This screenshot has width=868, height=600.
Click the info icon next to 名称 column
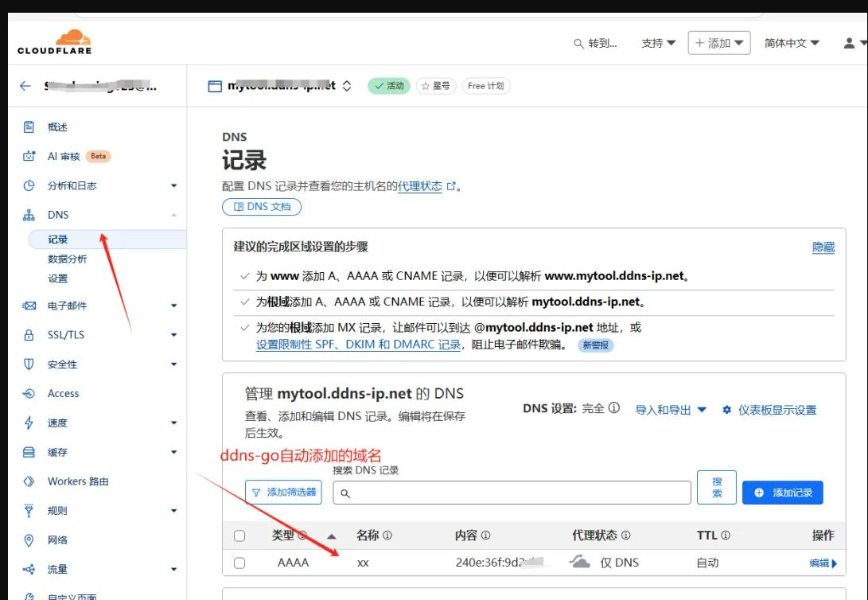click(387, 536)
